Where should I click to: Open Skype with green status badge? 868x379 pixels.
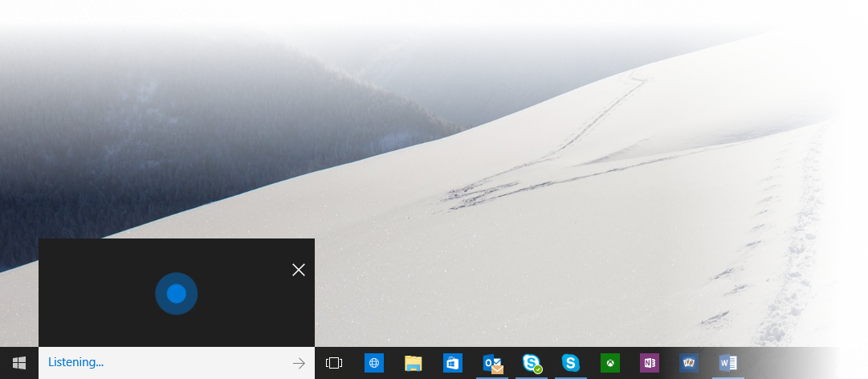532,363
